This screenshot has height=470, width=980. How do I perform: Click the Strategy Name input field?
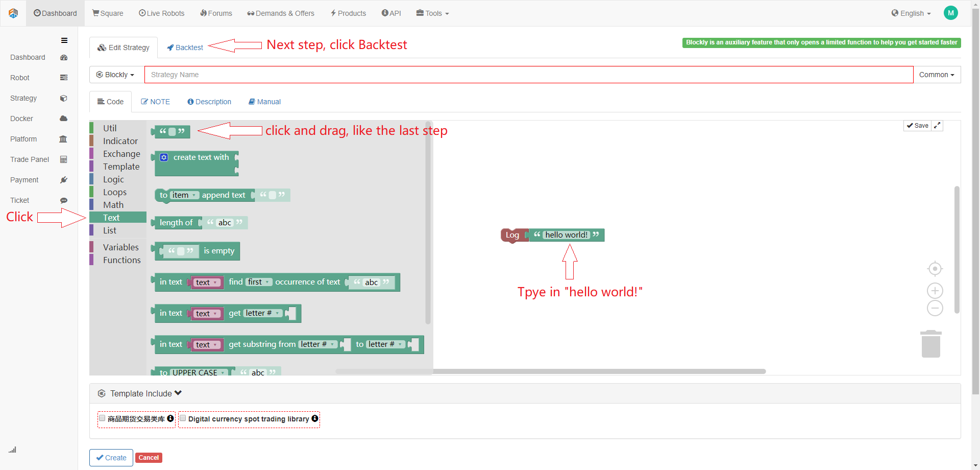(529, 75)
